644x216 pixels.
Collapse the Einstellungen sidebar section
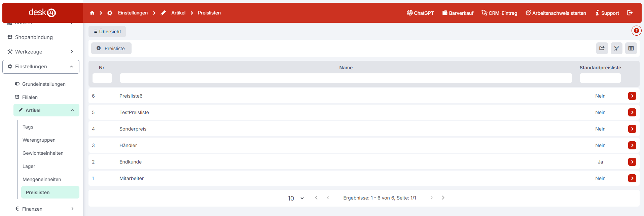coord(72,67)
